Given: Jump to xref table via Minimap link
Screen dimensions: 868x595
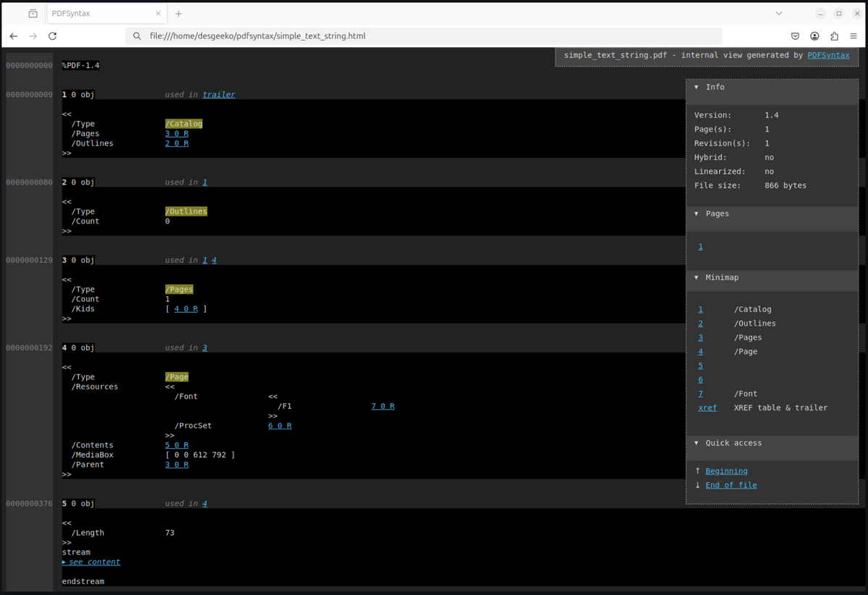Looking at the screenshot, I should [707, 408].
